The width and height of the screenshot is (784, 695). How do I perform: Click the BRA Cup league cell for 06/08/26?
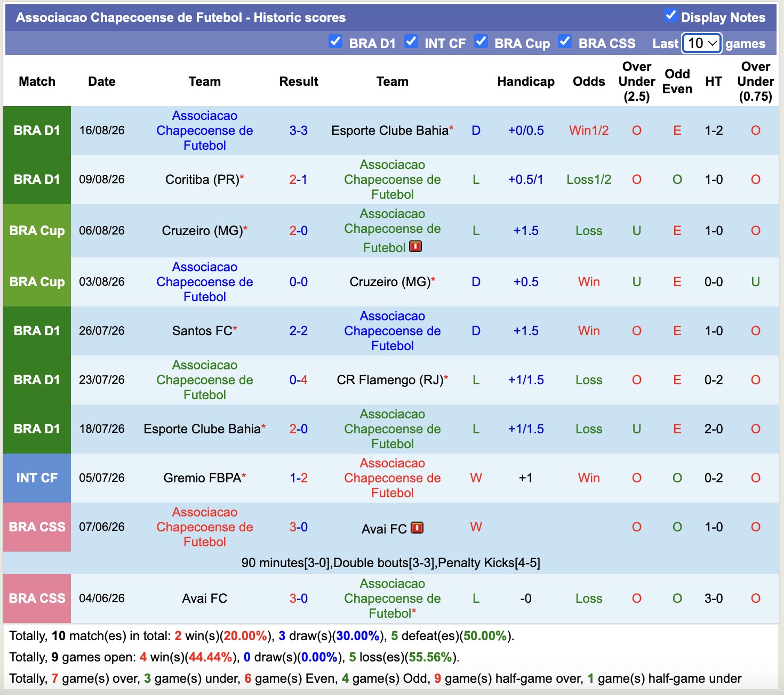tap(37, 231)
